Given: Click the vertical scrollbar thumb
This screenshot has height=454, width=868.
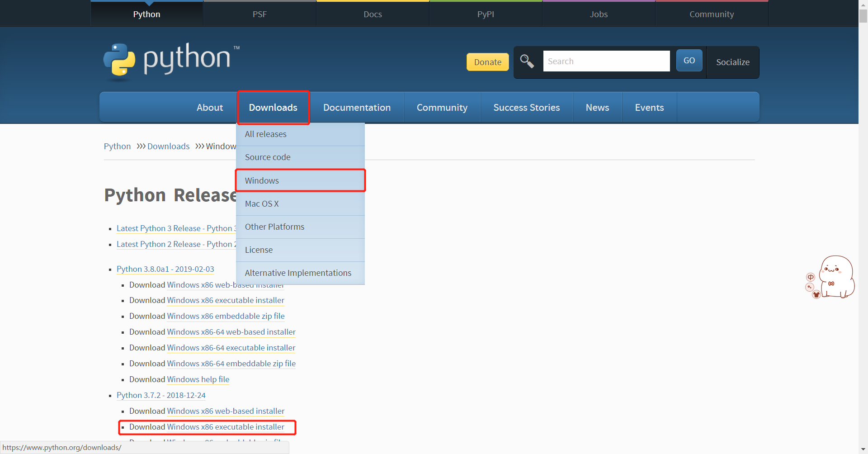Looking at the screenshot, I should 863,15.
